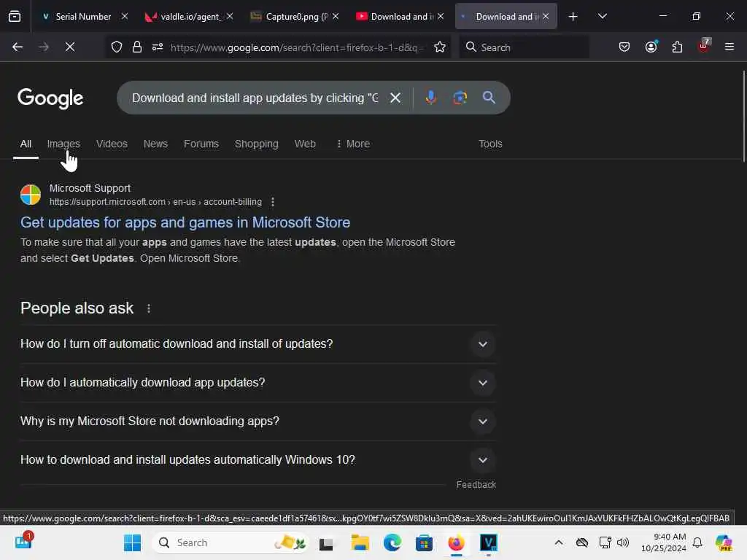747x560 pixels.
Task: Open Google search Tools
Action: point(490,144)
